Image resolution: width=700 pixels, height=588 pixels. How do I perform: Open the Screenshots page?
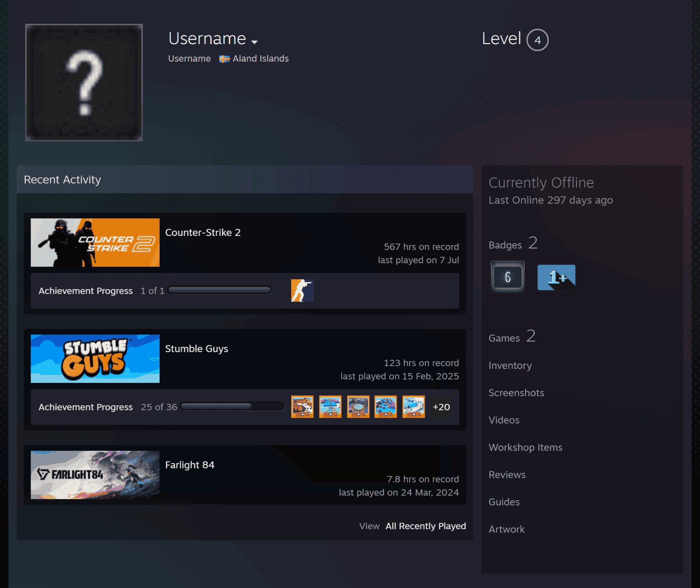coord(516,393)
